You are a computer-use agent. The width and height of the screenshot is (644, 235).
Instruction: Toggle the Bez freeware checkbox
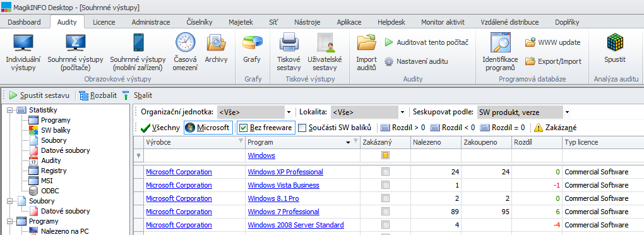pos(243,128)
